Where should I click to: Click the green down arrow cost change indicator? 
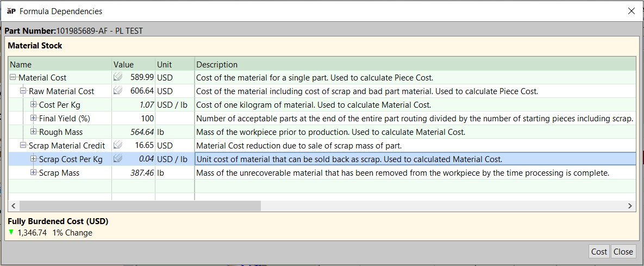pyautogui.click(x=11, y=232)
